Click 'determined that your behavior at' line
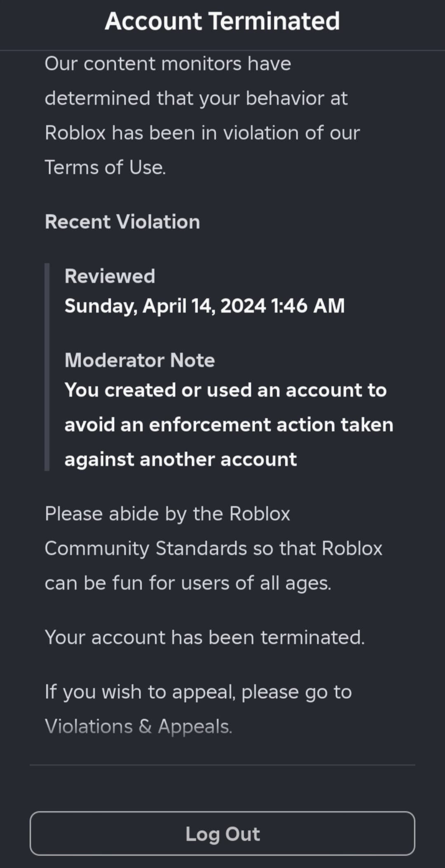 coord(196,99)
